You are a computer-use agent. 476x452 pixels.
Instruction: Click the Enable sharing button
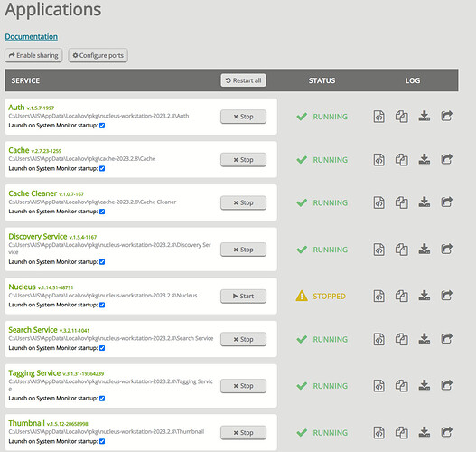[x=33, y=55]
